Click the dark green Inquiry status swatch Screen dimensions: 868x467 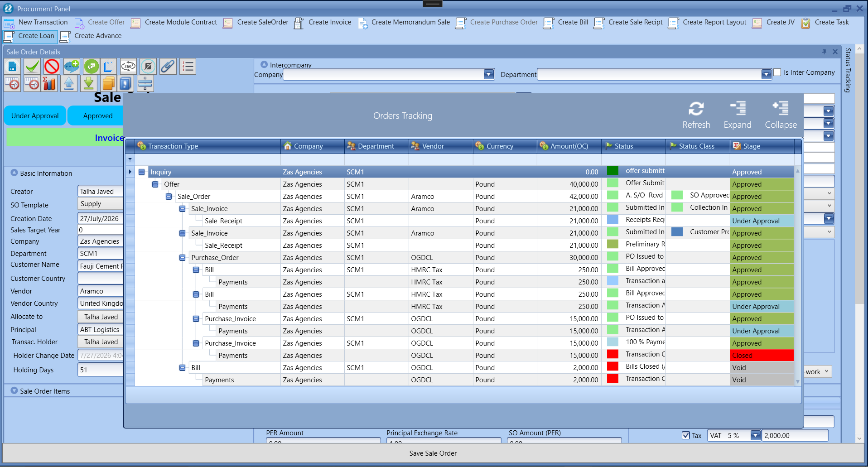(x=612, y=171)
